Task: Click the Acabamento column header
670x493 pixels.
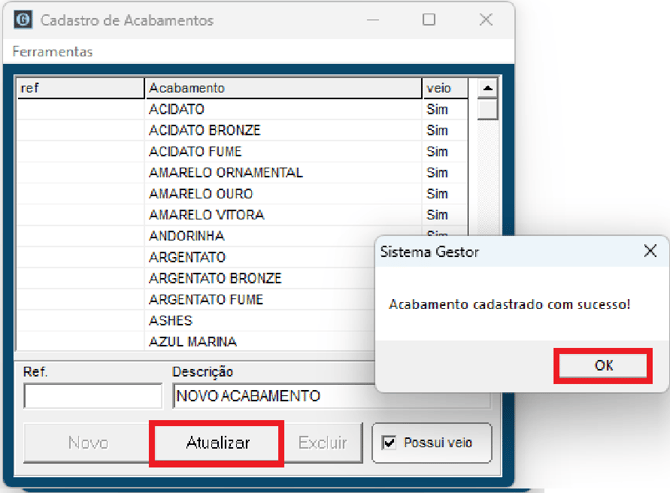Action: coord(282,88)
